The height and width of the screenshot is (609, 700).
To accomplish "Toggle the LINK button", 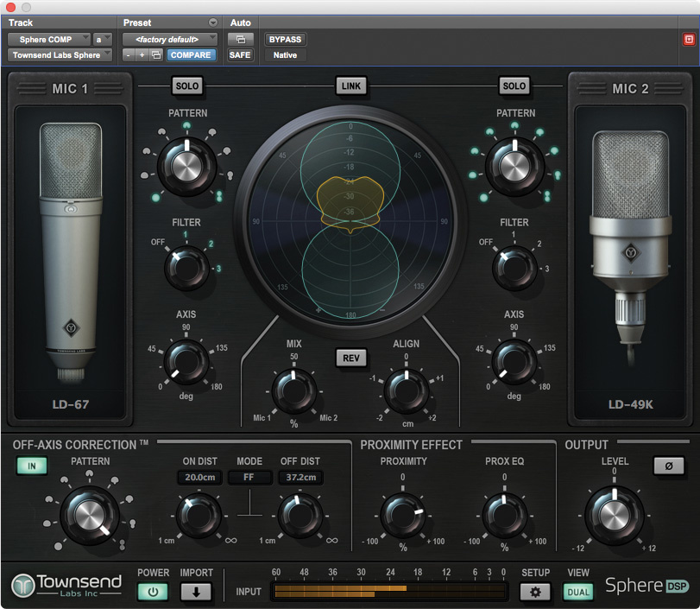I will (351, 86).
